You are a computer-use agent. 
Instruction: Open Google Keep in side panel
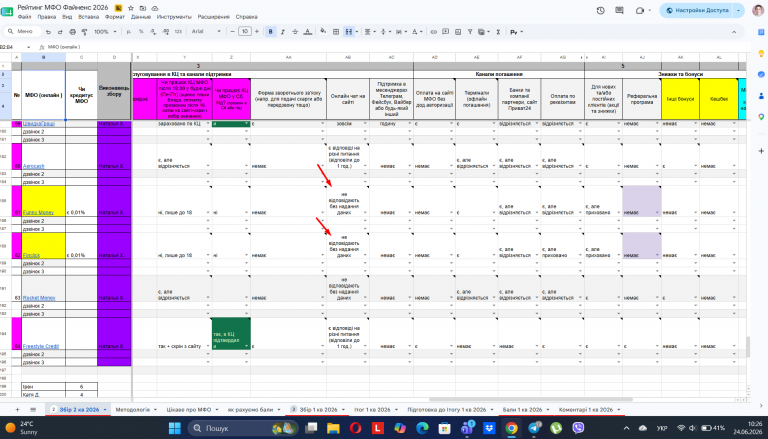pyautogui.click(x=761, y=53)
